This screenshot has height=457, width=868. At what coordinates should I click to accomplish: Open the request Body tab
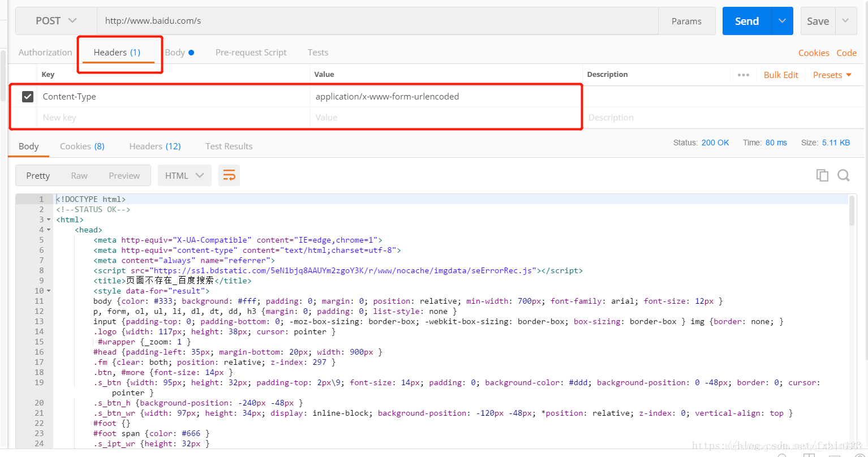pyautogui.click(x=179, y=52)
